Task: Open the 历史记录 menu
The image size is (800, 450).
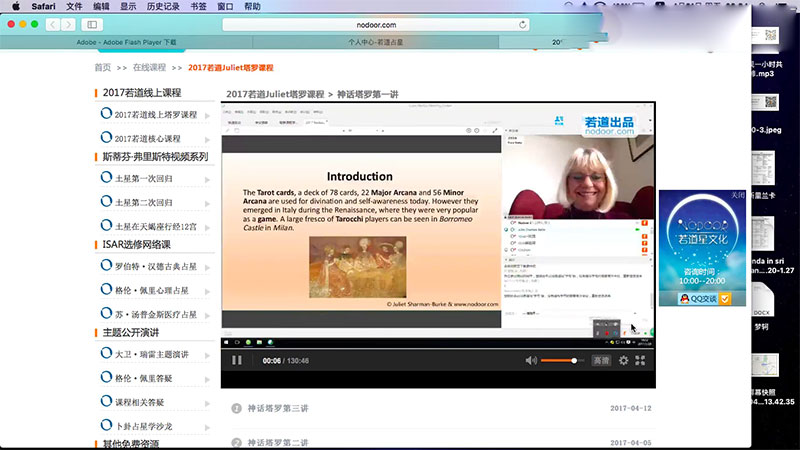Action: (163, 6)
